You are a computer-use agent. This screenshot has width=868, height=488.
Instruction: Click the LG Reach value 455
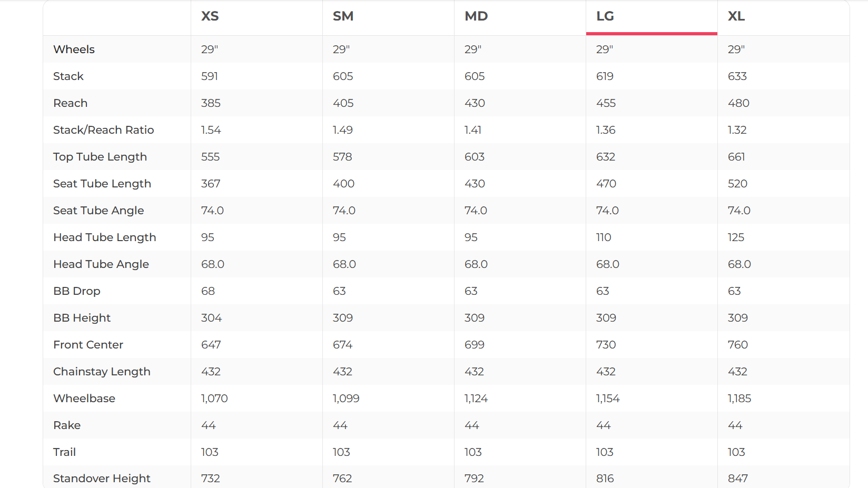pos(606,103)
